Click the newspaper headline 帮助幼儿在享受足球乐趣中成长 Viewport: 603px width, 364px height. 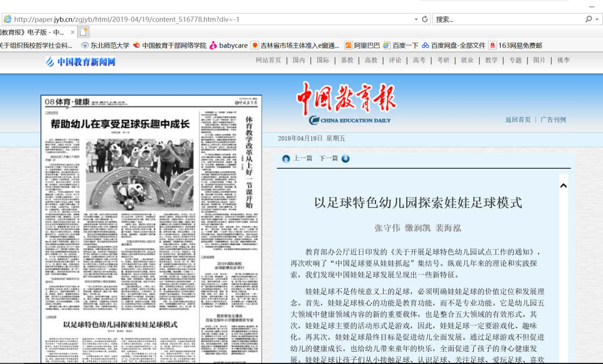(120, 125)
